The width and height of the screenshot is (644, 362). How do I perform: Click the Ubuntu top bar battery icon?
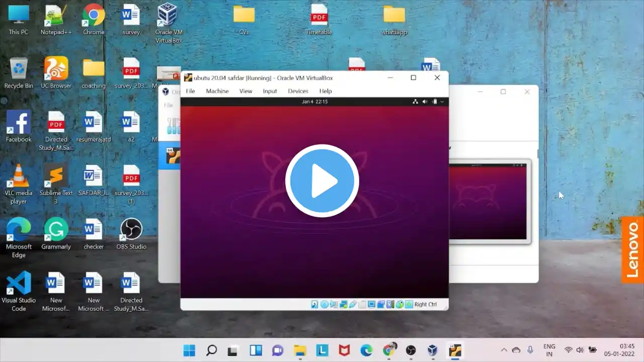[434, 102]
